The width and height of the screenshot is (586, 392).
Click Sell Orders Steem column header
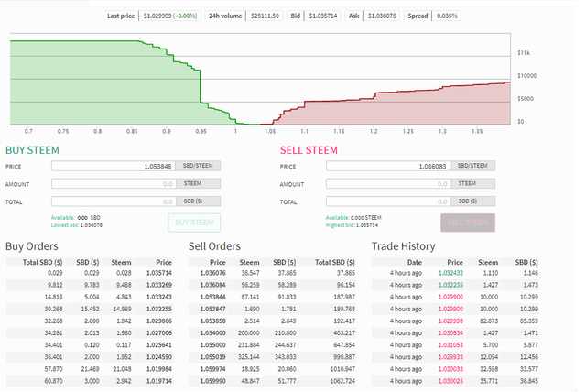pyautogui.click(x=249, y=262)
